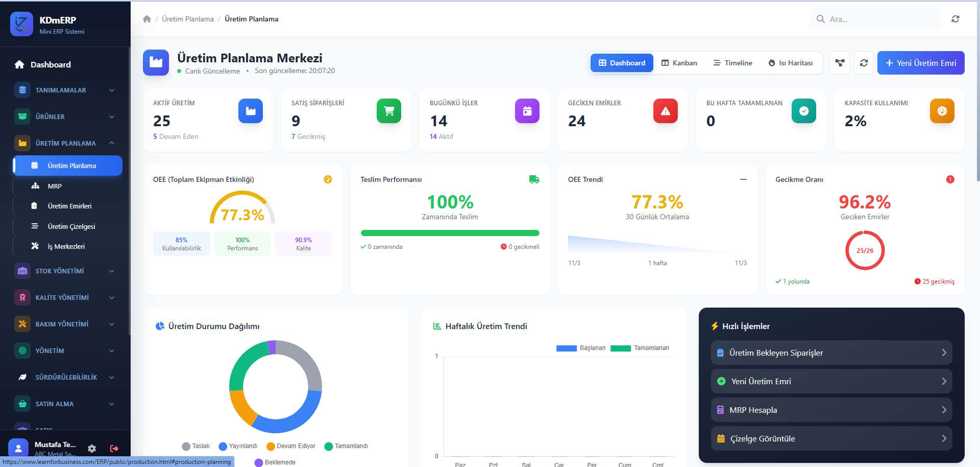Switch to the Kanban view tab
980x467 pixels.
[x=679, y=63]
